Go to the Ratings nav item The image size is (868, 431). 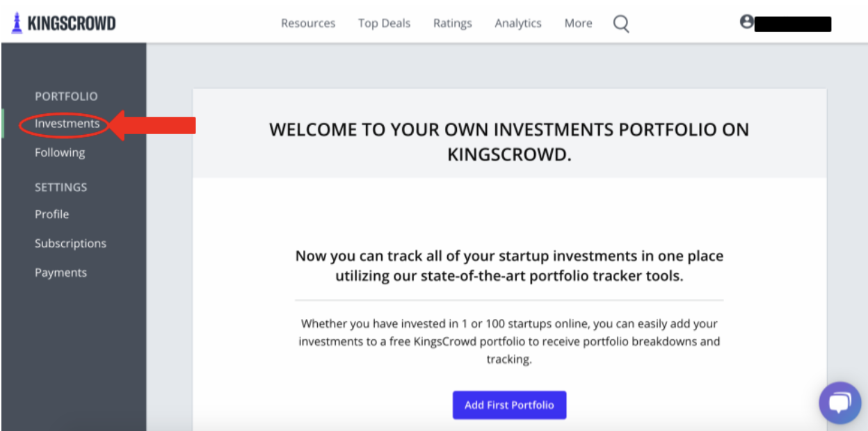(452, 24)
